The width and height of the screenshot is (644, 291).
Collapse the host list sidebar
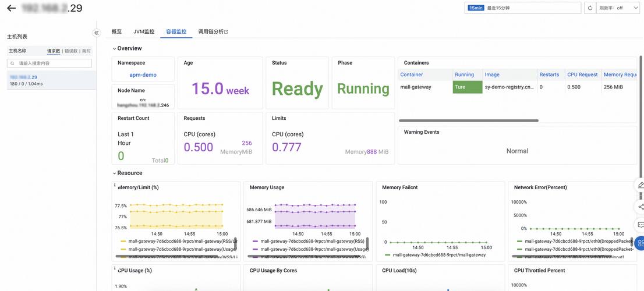[97, 33]
